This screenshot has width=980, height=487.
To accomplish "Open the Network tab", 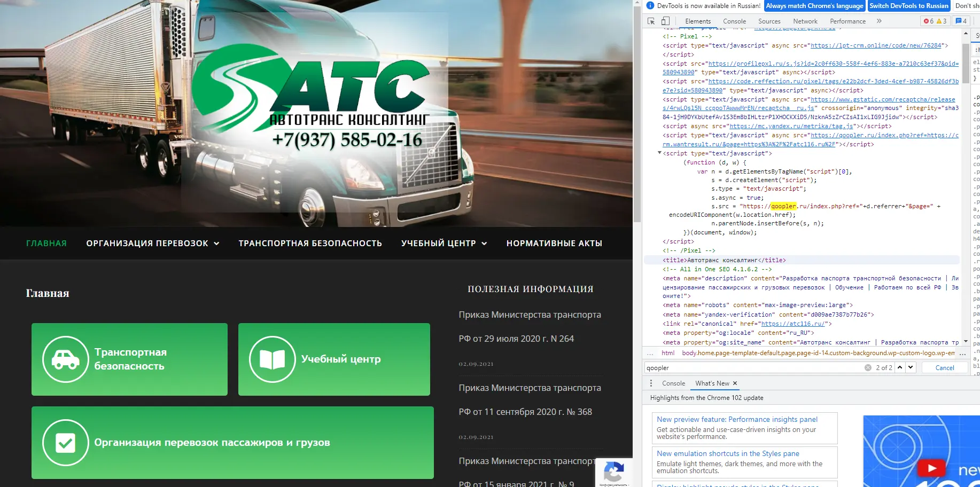I will (805, 21).
